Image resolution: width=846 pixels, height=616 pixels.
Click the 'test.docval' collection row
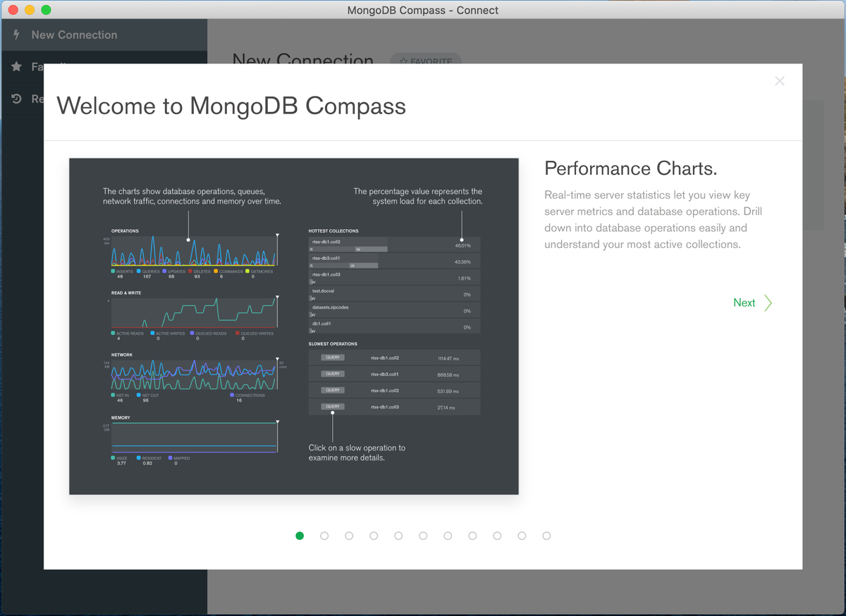pyautogui.click(x=394, y=294)
